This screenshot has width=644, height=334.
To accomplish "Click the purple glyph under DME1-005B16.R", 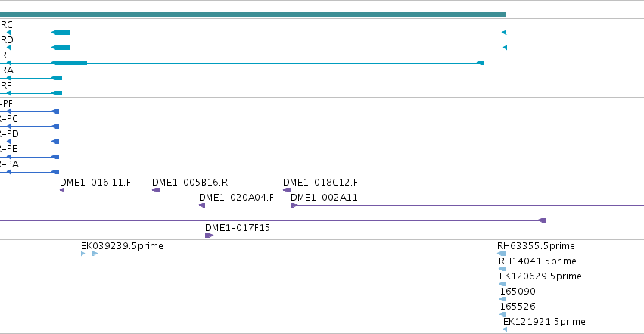I will (x=156, y=190).
